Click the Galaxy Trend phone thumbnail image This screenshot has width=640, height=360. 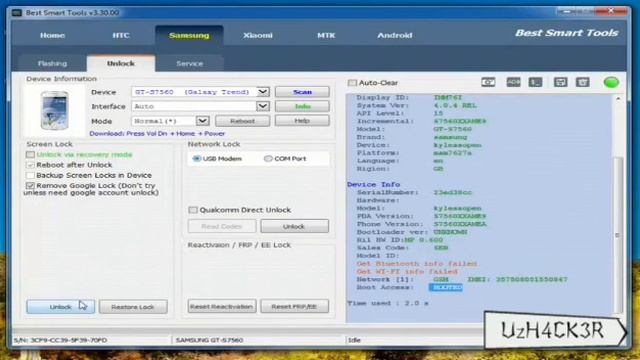click(55, 110)
